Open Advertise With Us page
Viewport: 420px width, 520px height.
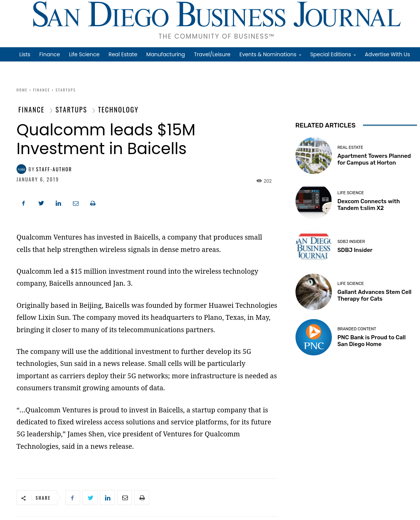387,54
